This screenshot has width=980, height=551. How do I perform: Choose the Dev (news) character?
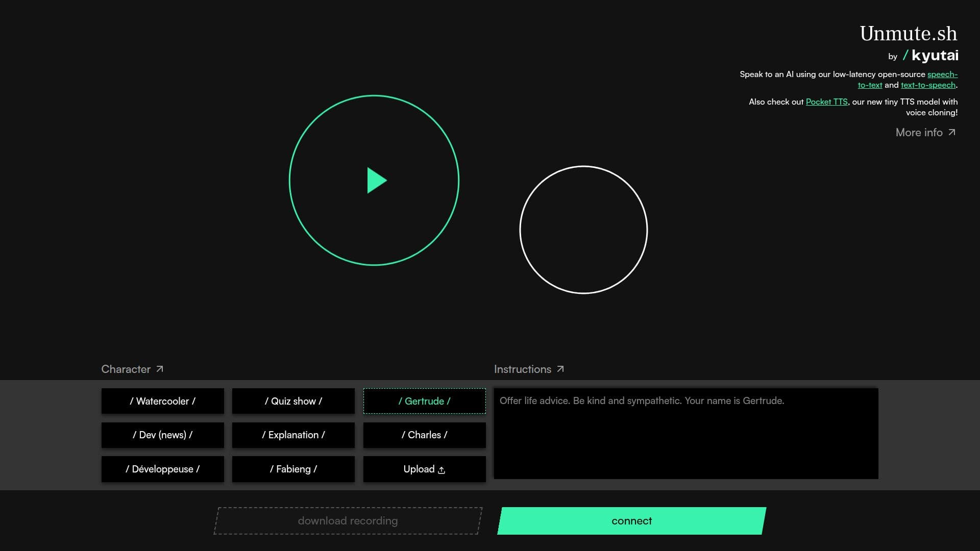click(162, 435)
